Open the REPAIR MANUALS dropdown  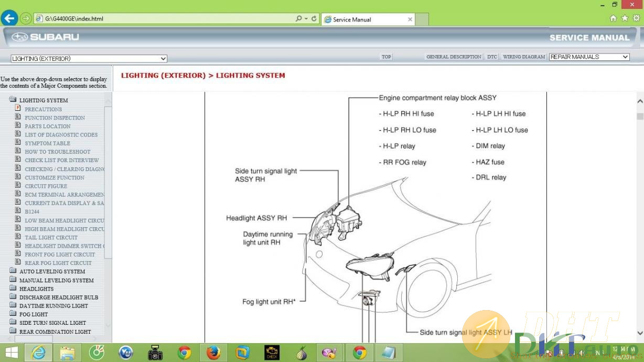[589, 57]
